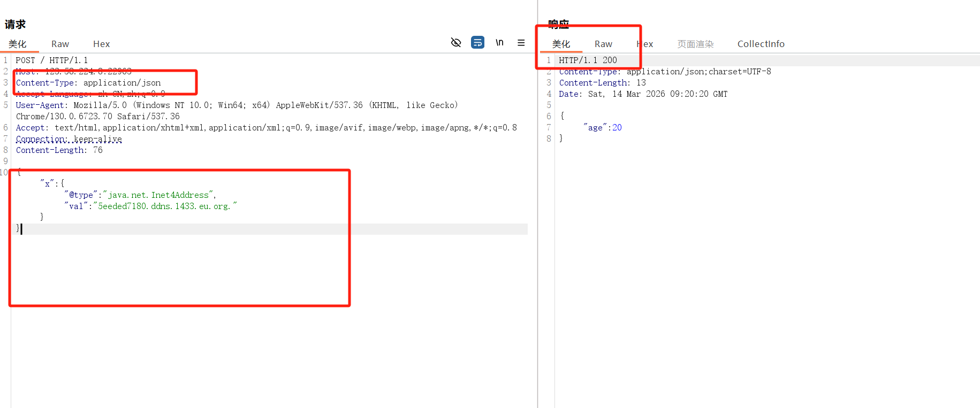Click the response Date header line
The width and height of the screenshot is (980, 408).
pos(643,94)
